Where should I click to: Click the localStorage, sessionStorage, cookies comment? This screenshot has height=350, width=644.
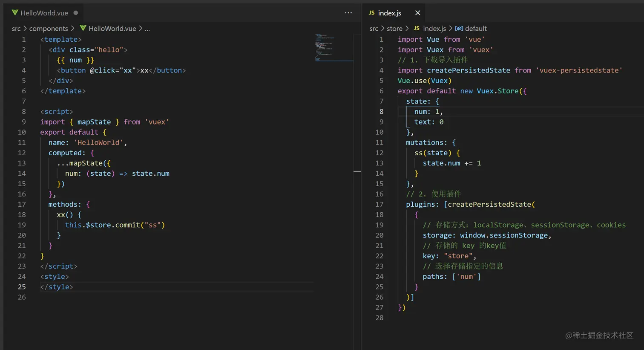(x=524, y=225)
